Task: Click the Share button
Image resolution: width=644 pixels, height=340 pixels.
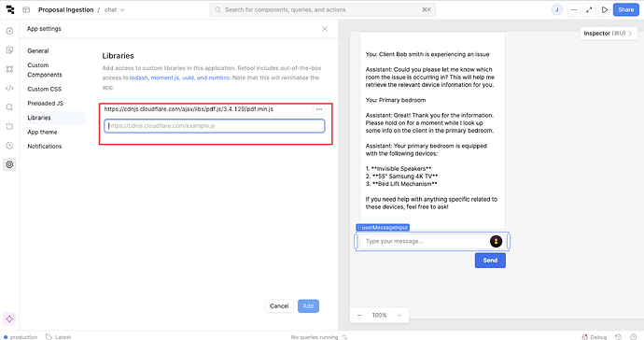Action: coord(626,9)
